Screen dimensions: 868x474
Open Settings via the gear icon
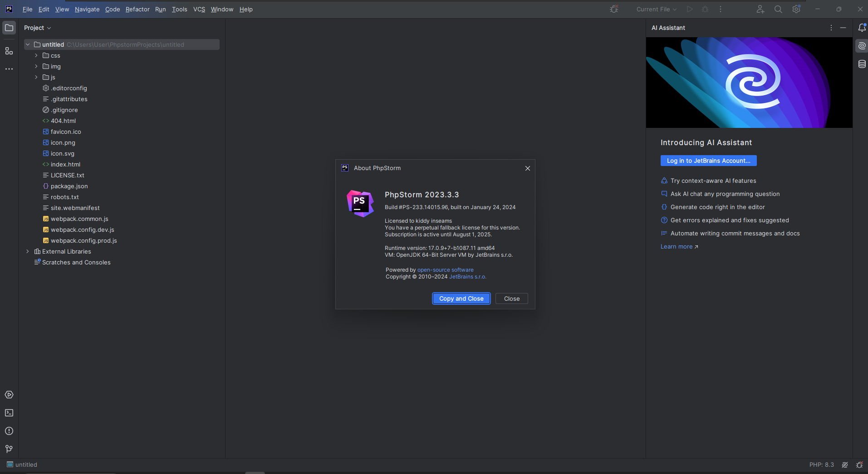click(796, 9)
